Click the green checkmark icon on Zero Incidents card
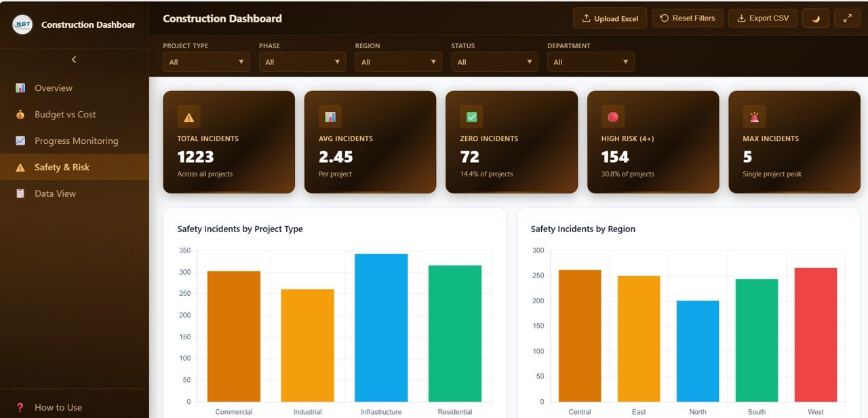This screenshot has height=418, width=868. pos(471,117)
